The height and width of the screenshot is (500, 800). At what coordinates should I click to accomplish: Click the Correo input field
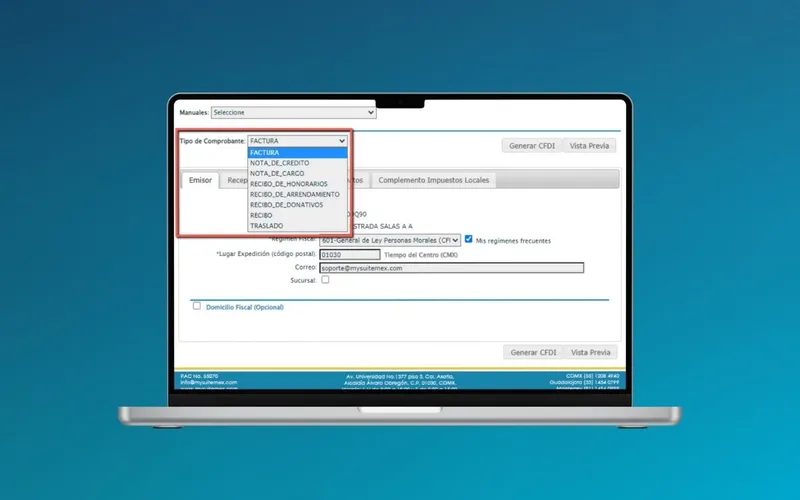tap(452, 268)
